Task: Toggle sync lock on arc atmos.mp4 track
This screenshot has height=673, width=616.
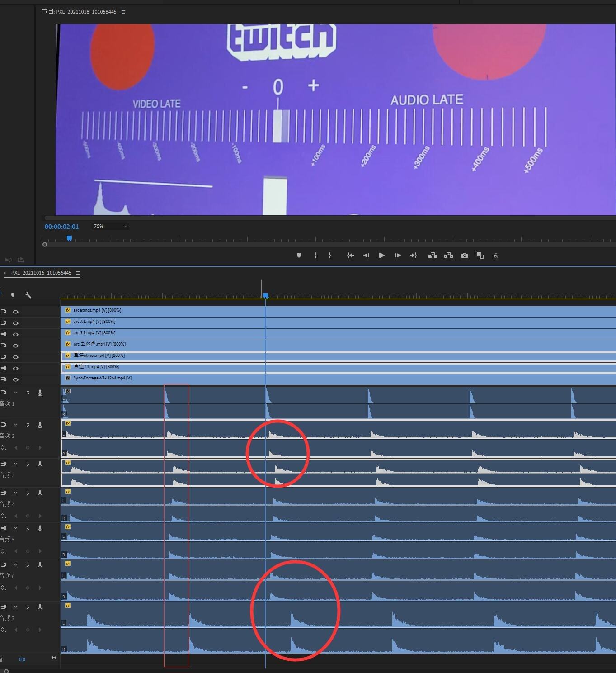Action: pyautogui.click(x=4, y=312)
